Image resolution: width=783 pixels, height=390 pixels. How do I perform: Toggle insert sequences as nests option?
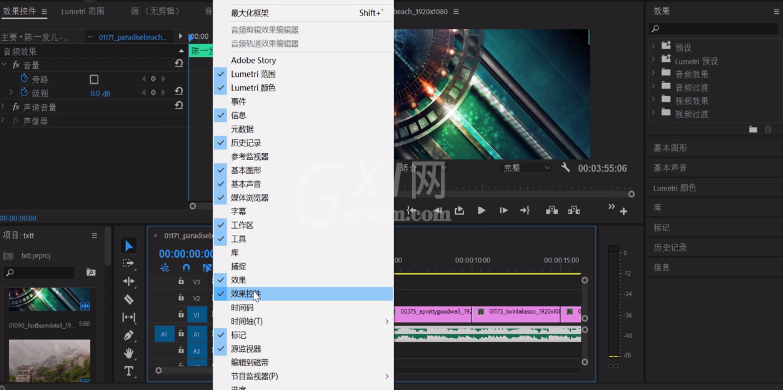coord(164,268)
